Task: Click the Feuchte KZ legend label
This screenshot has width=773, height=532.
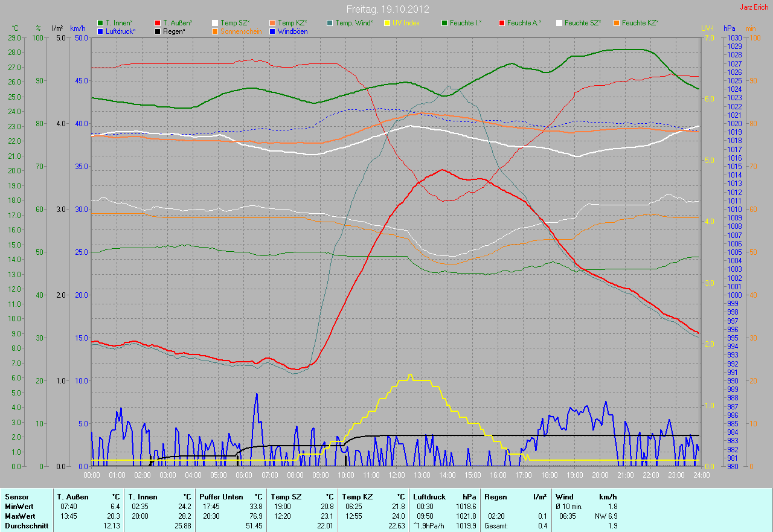Action: point(640,23)
